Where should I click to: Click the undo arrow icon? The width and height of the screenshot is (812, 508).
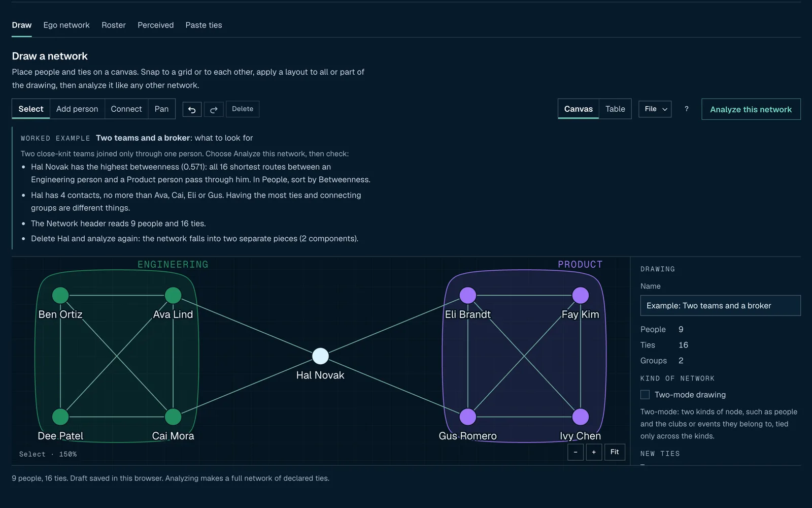click(192, 109)
